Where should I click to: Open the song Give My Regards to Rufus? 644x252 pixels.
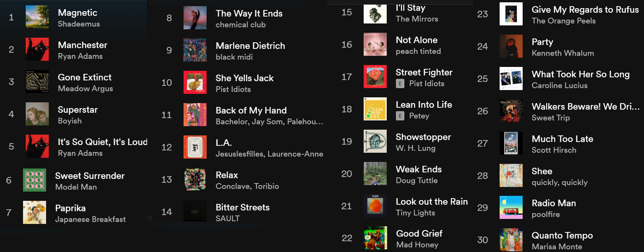click(x=585, y=10)
